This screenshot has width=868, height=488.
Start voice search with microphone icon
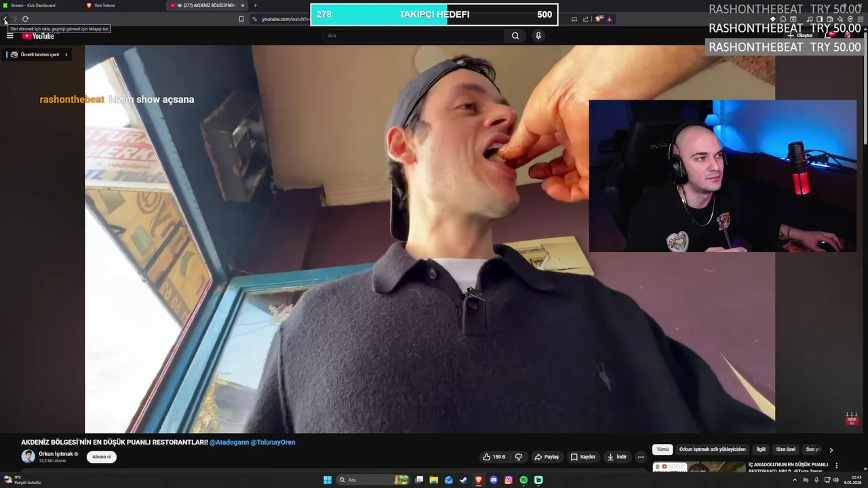[x=538, y=36]
